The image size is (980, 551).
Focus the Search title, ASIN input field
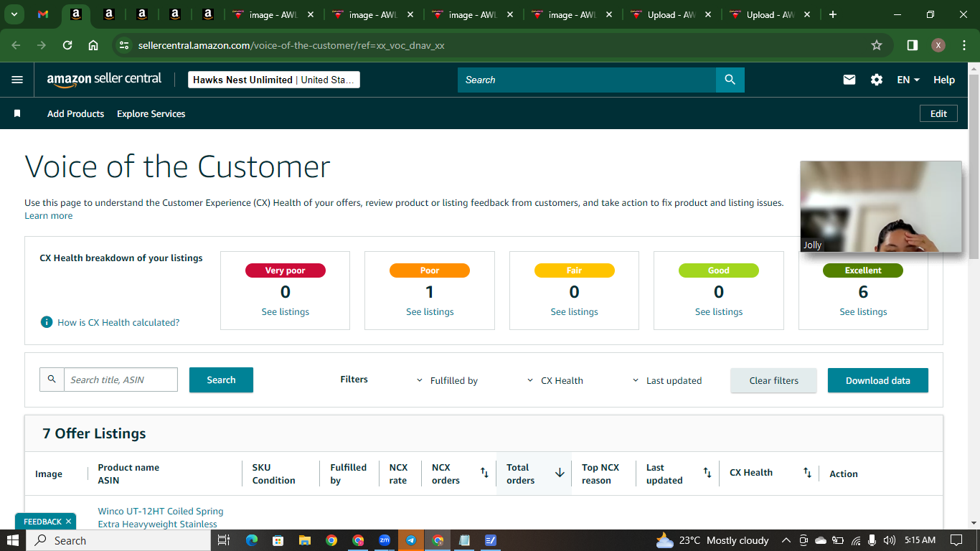(121, 380)
